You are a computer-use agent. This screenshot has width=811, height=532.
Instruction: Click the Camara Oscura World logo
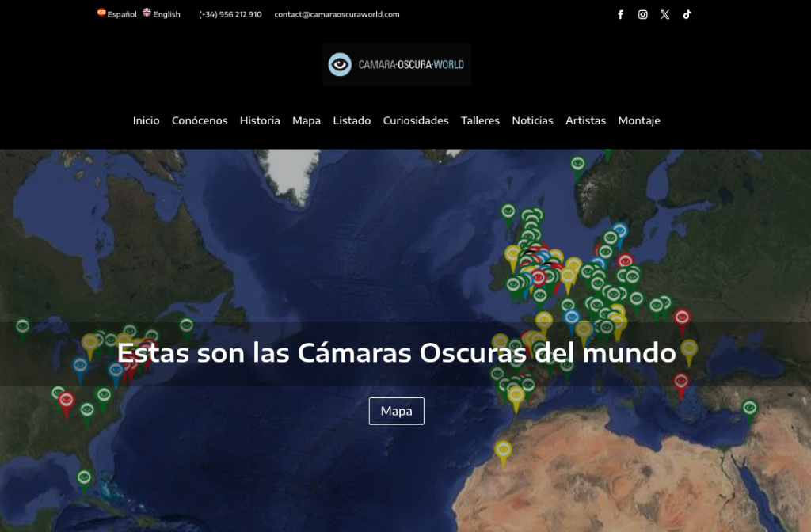click(x=396, y=64)
